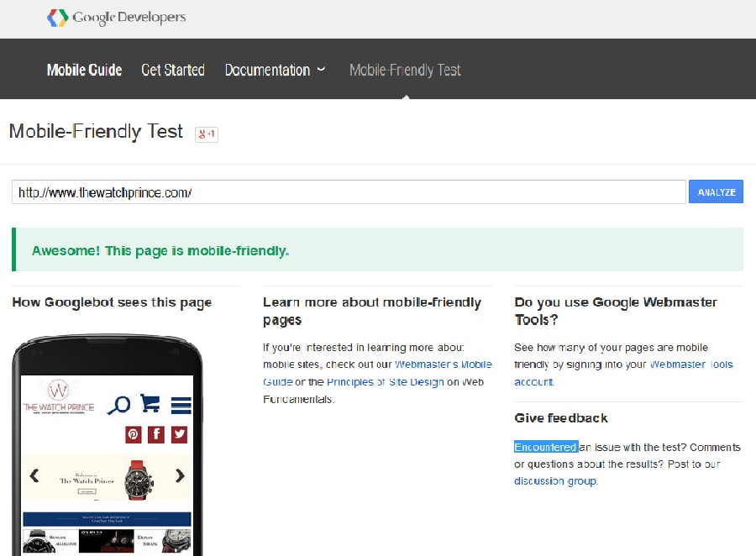Click 'Do you use Google Webmaster Tools?' heading

pos(616,311)
